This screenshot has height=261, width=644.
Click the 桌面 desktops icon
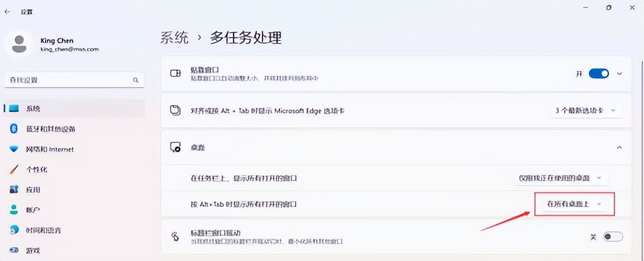(x=175, y=147)
